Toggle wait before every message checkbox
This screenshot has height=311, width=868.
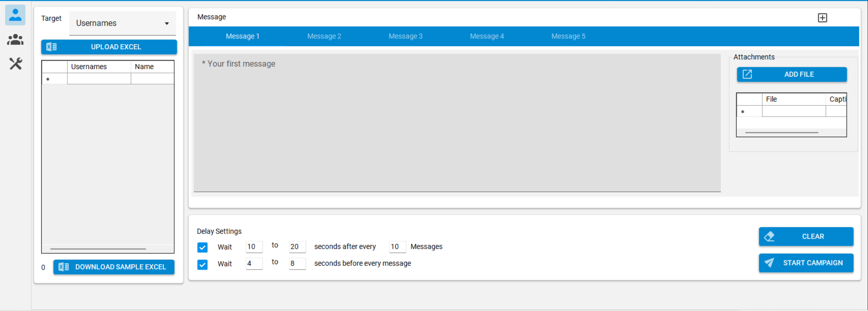point(202,264)
